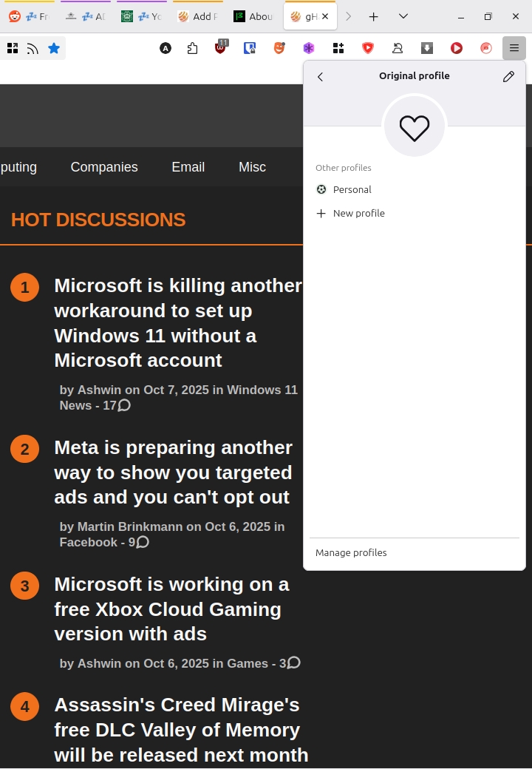Open the extensions puzzle piece icon
Viewport: 532px width, 769px height.
(x=192, y=49)
